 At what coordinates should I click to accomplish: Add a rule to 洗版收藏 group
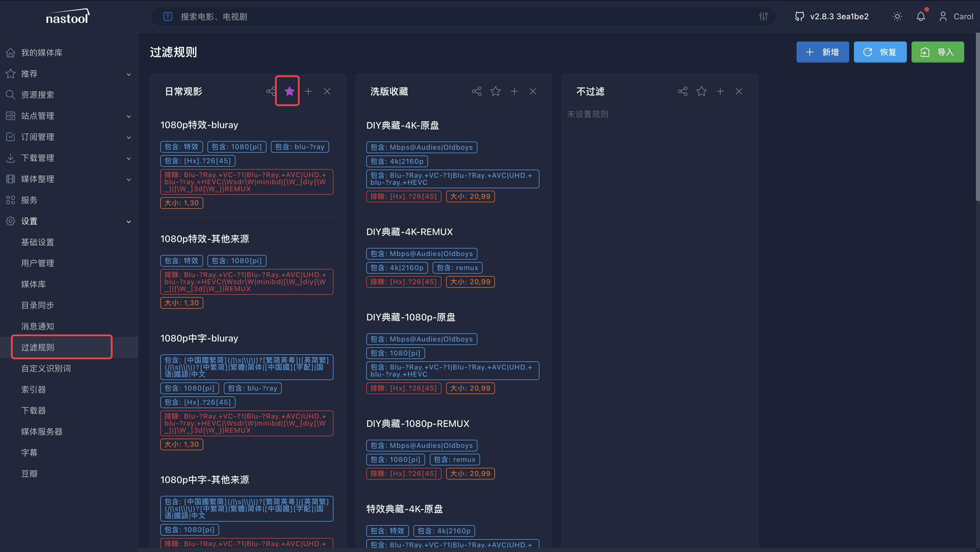(x=514, y=91)
